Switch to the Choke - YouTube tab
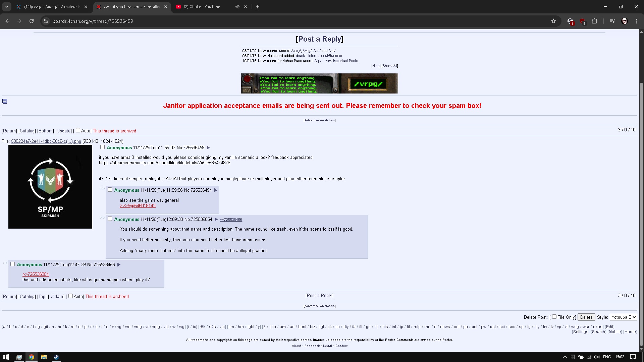644x362 pixels. click(x=202, y=7)
